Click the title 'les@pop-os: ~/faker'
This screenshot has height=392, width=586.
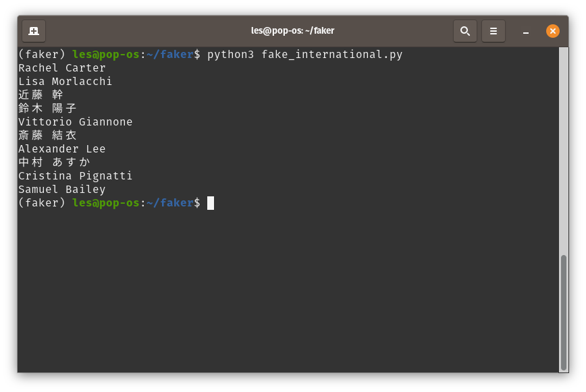pos(293,30)
